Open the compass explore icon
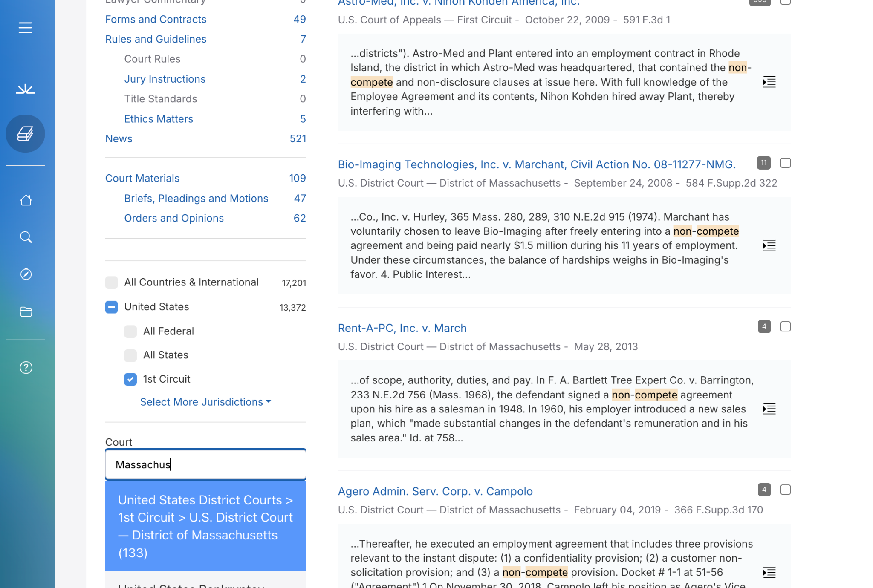 pyautogui.click(x=26, y=274)
